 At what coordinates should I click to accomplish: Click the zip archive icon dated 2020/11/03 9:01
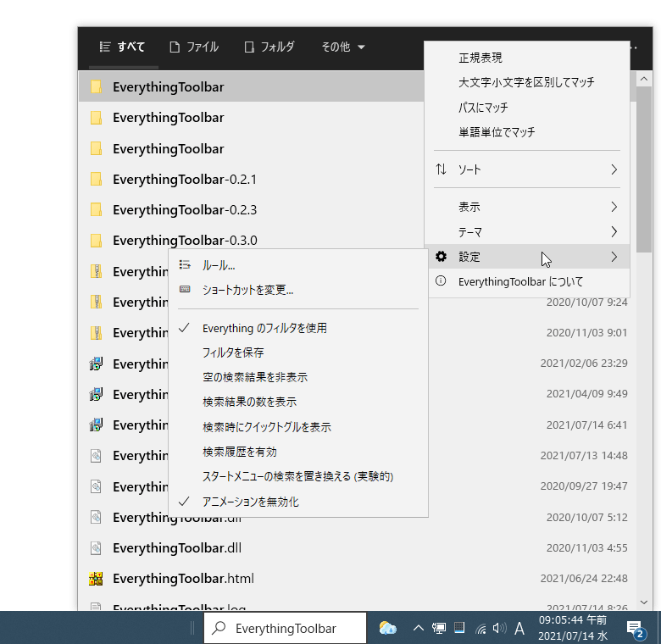point(96,333)
